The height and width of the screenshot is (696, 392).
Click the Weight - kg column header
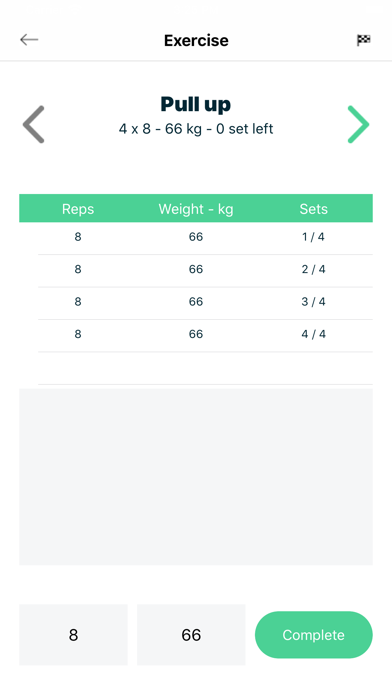pos(196,209)
